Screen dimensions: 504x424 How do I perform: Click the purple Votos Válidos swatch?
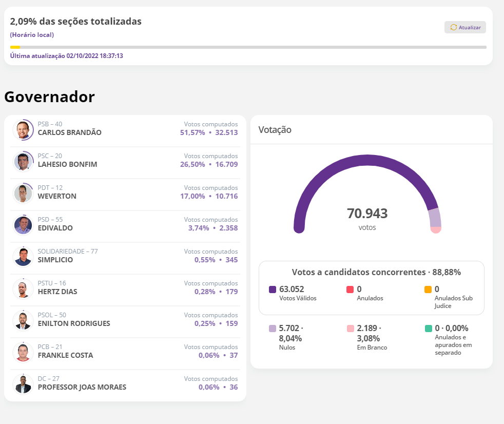pos(273,290)
